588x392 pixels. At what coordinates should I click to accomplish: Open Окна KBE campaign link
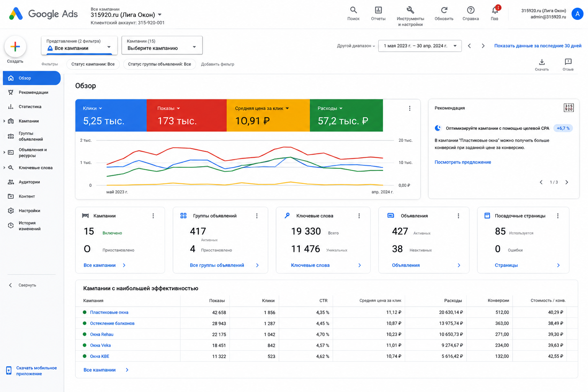(100, 356)
